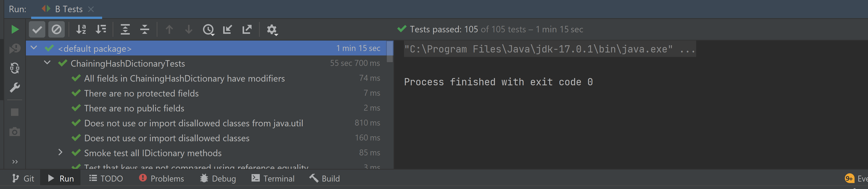The image size is (868, 189).
Task: Collapse ChainingHashDictionaryTests node
Action: tap(47, 63)
